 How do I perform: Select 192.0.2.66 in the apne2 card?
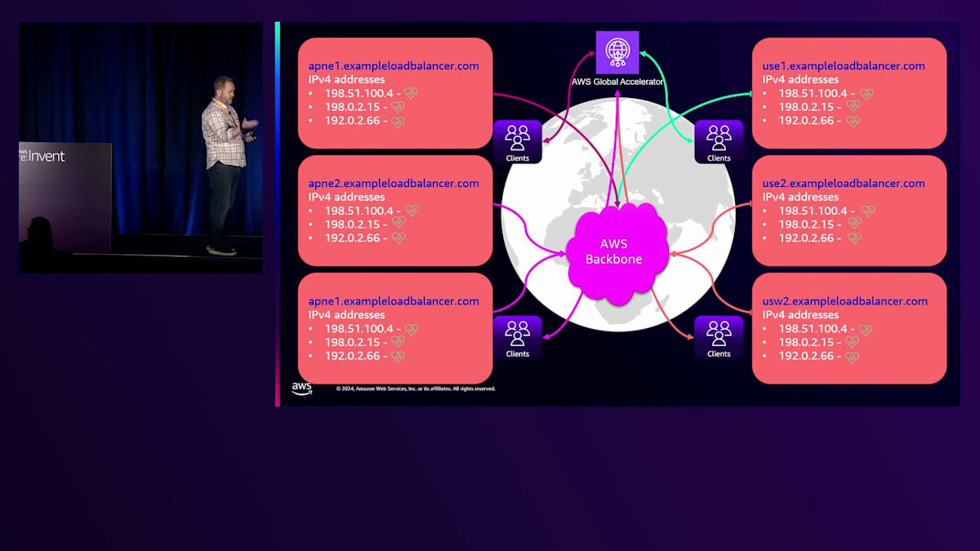351,238
